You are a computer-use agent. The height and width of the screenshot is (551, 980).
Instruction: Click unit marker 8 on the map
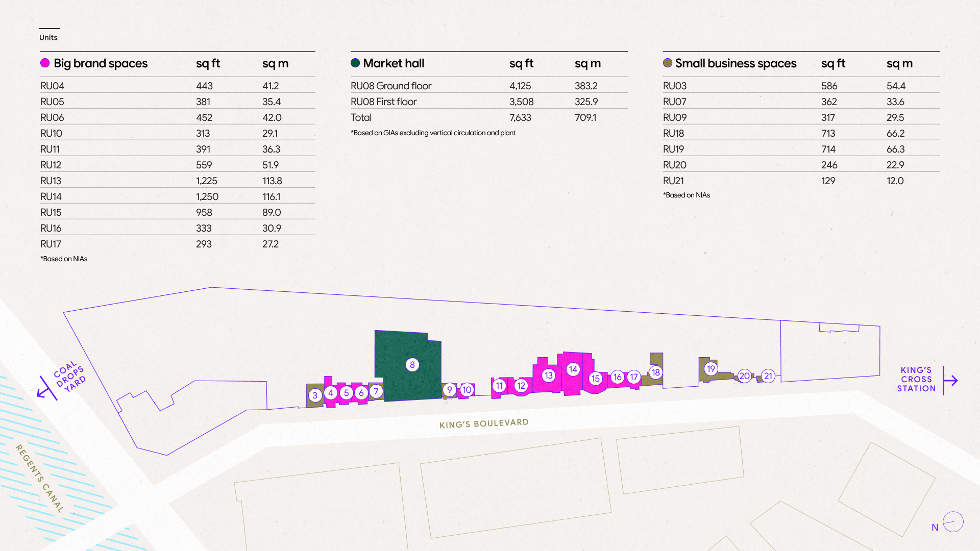412,365
